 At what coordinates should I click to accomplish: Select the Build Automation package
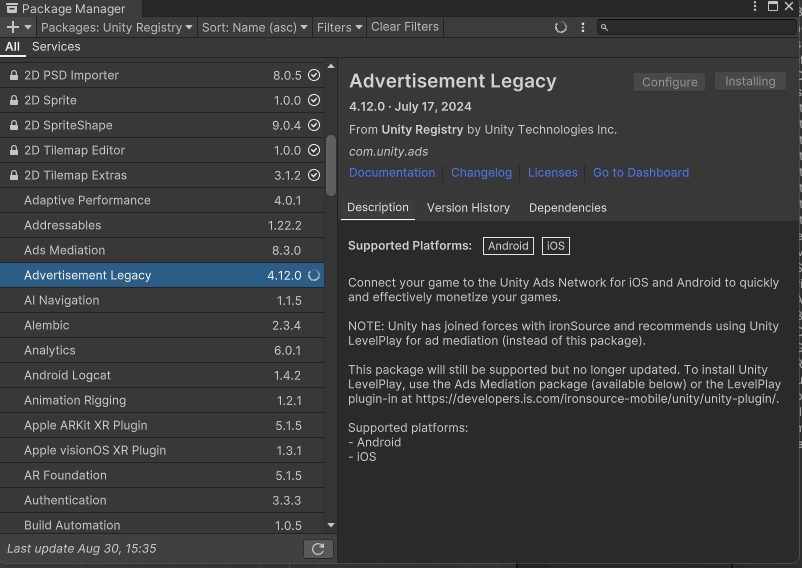tap(162, 525)
